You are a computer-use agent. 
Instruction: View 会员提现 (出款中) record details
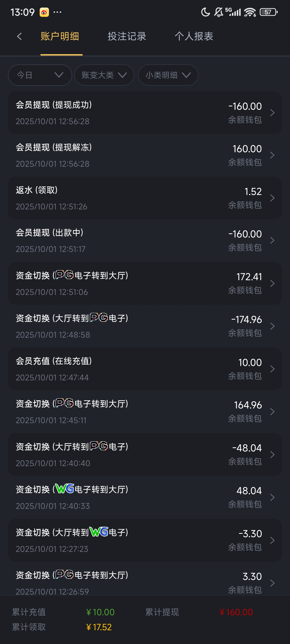pos(145,241)
